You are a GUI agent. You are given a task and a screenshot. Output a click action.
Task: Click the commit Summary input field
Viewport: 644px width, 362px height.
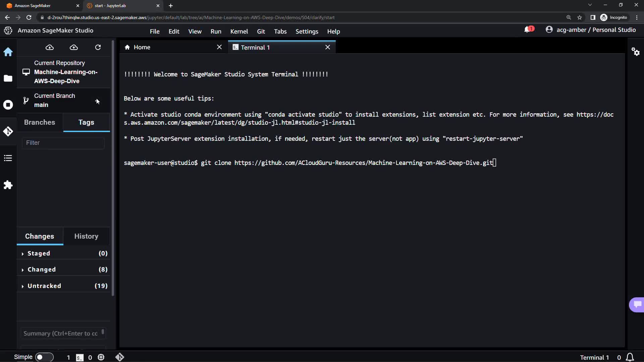pyautogui.click(x=60, y=334)
